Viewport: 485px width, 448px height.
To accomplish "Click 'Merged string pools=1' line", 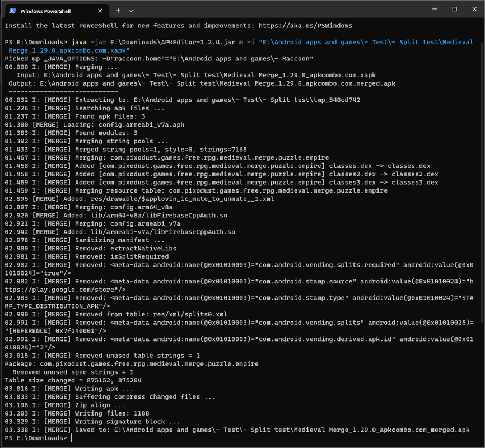I will [x=125, y=150].
